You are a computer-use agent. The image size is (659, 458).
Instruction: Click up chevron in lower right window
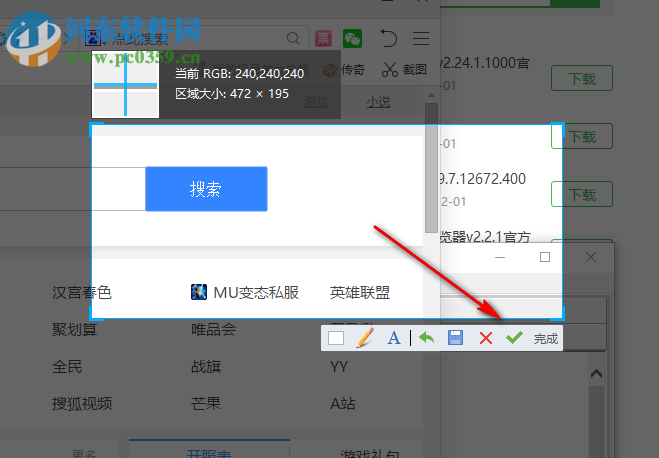click(596, 373)
